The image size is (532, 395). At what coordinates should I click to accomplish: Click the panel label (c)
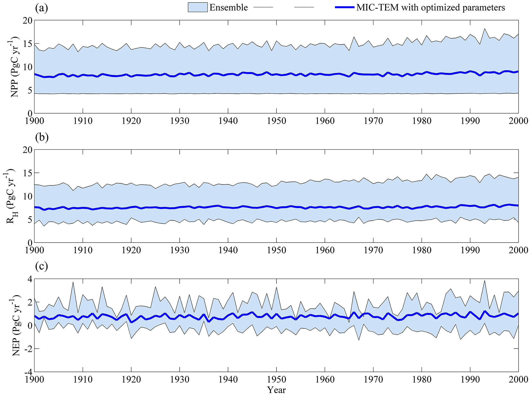point(41,266)
